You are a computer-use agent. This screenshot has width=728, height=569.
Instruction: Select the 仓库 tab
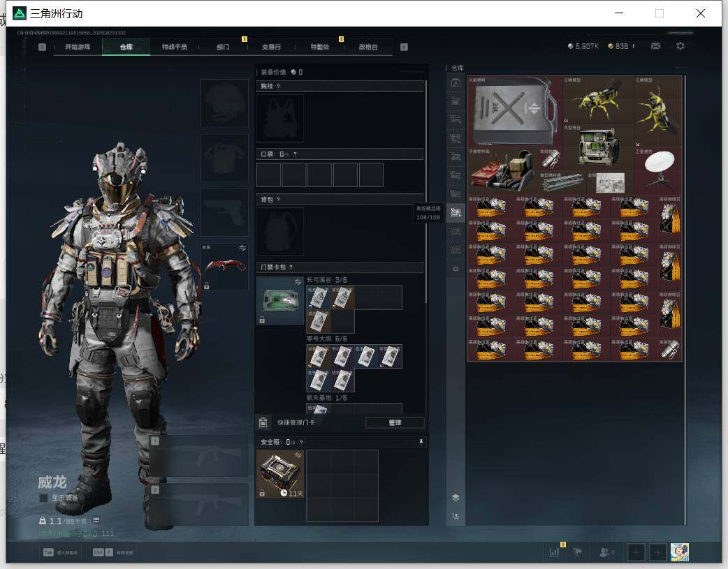click(126, 47)
